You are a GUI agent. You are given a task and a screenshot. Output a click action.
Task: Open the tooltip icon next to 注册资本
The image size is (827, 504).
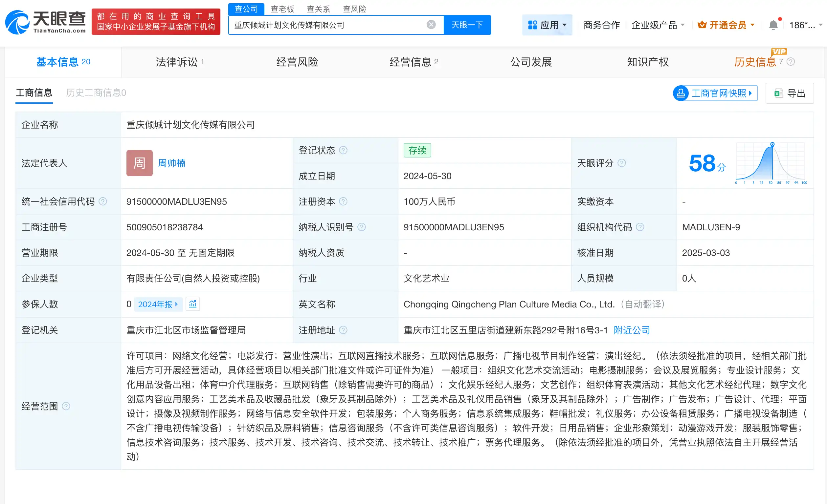click(343, 201)
